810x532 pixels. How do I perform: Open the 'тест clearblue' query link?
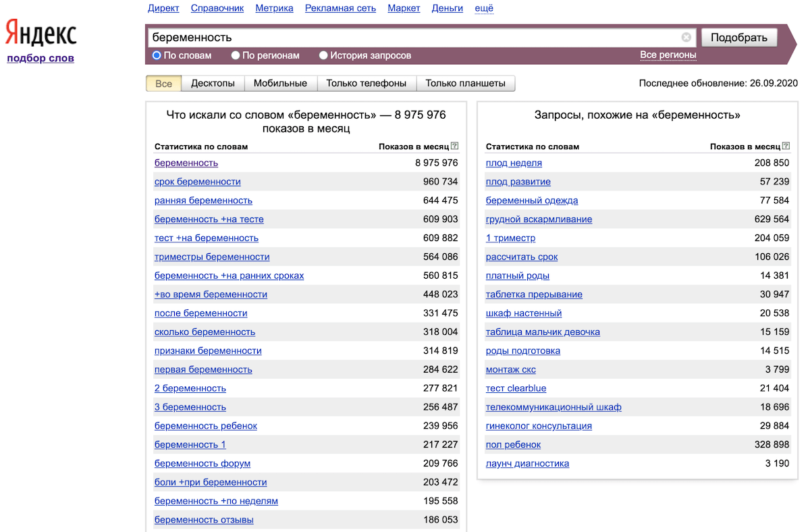tap(516, 388)
